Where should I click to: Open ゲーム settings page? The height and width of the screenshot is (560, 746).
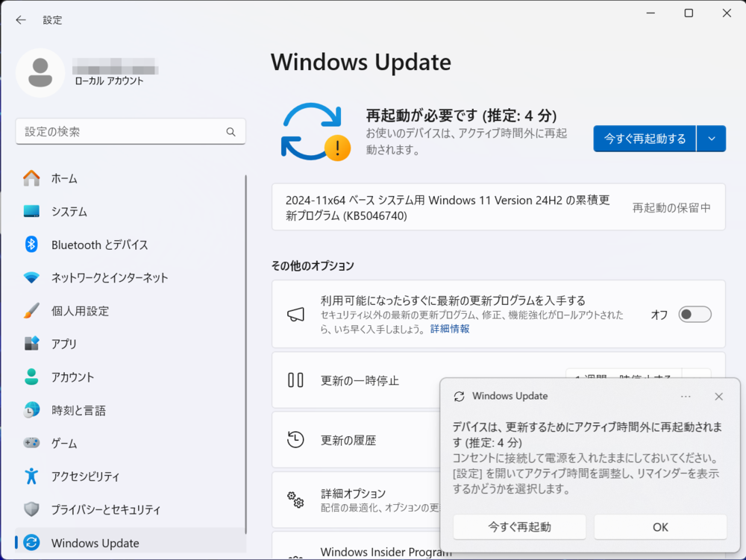131,443
